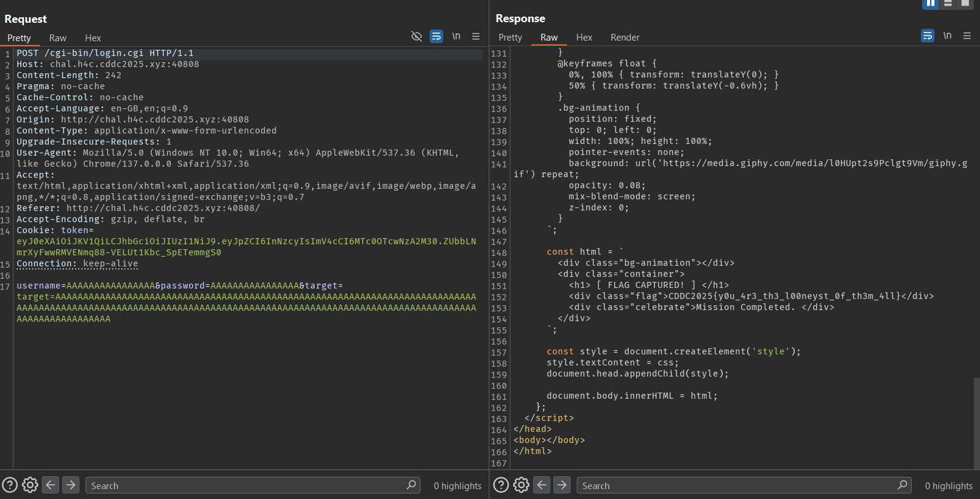The height and width of the screenshot is (499, 980).
Task: Click 'document.head.appendChild(style);' line
Action: click(x=638, y=373)
